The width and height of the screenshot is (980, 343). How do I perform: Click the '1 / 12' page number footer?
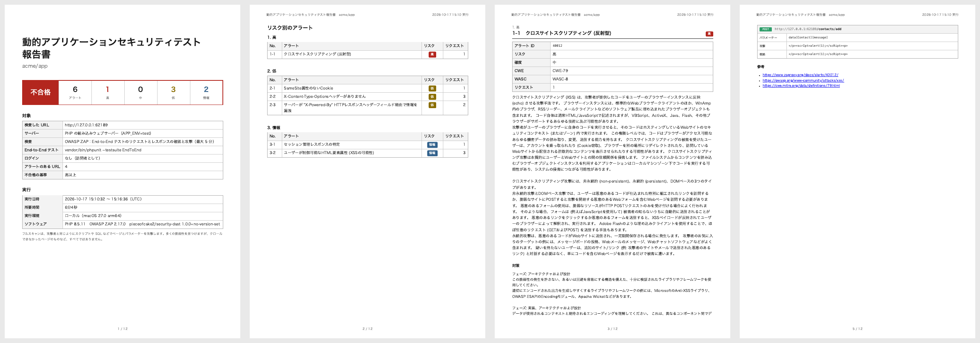click(x=123, y=329)
